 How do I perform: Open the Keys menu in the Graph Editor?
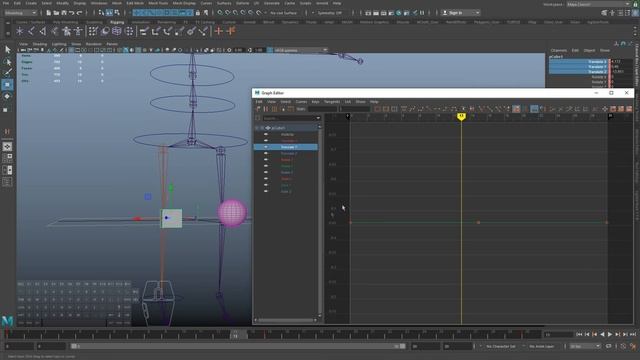point(315,102)
